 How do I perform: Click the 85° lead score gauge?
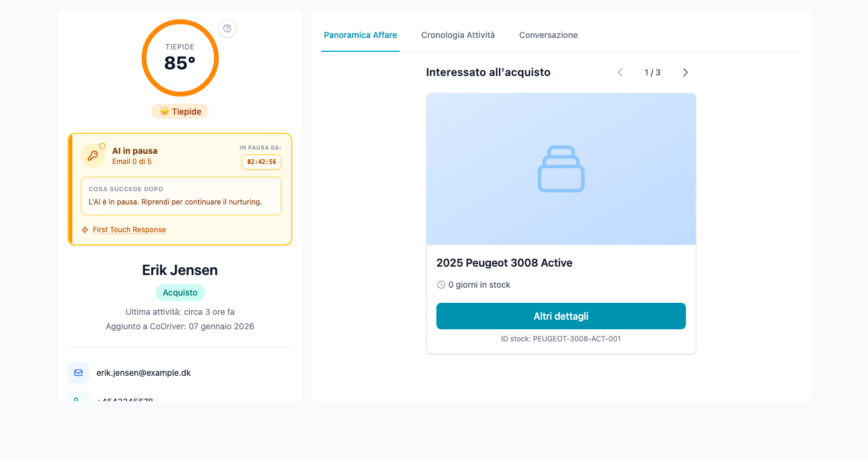[180, 58]
